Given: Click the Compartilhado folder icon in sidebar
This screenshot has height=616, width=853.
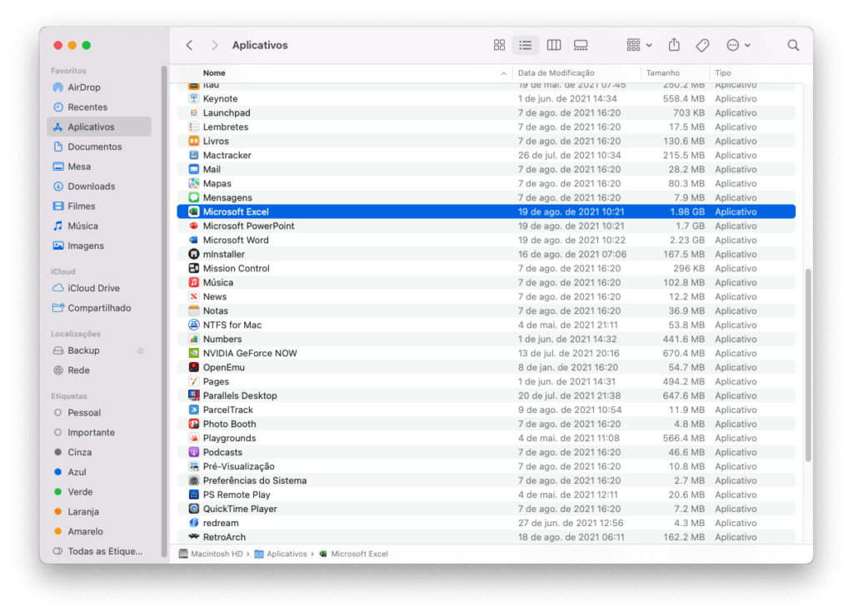Looking at the screenshot, I should point(58,308).
